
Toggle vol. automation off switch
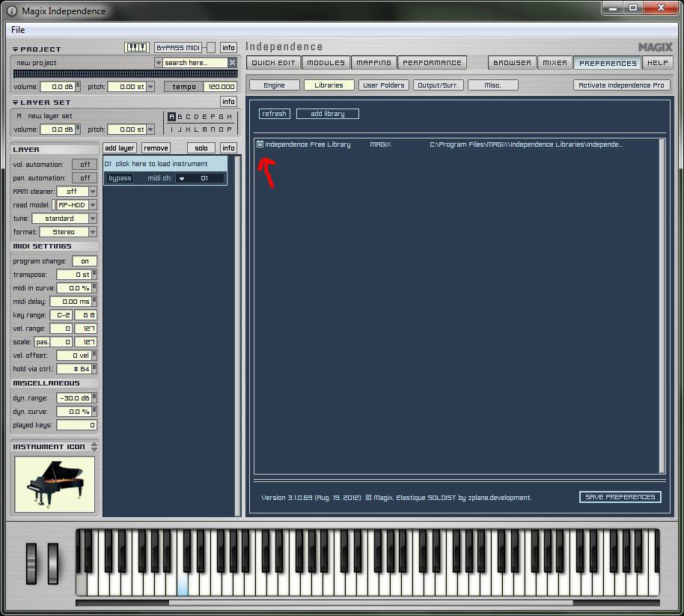(x=85, y=165)
